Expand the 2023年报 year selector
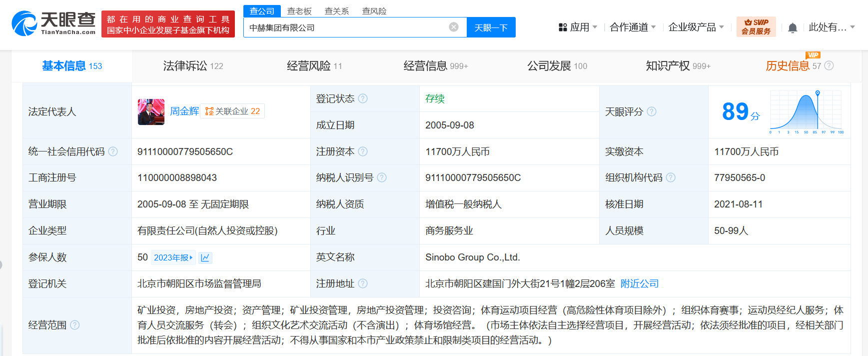The height and width of the screenshot is (356, 868). [x=173, y=257]
